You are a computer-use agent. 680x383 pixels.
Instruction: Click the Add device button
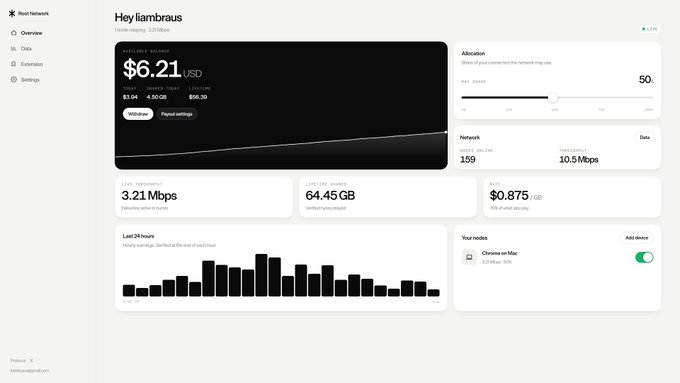click(x=636, y=238)
